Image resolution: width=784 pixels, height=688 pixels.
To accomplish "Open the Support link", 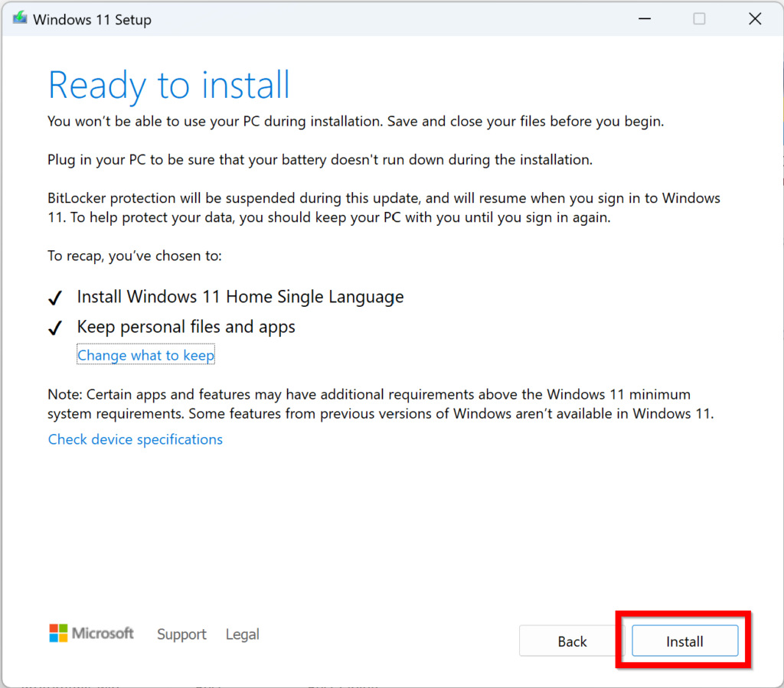I will (181, 634).
